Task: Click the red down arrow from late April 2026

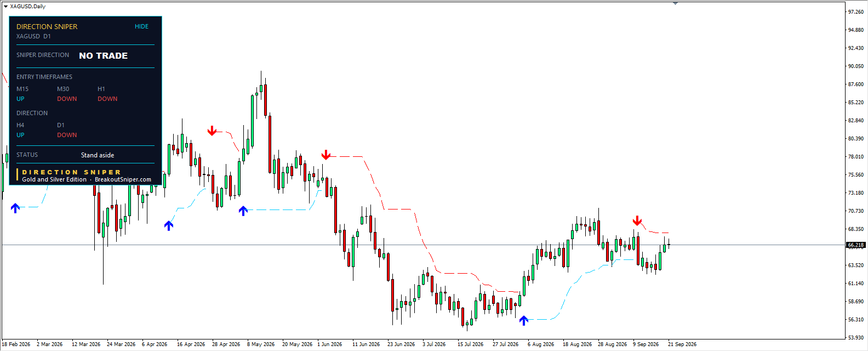Action: click(x=212, y=131)
